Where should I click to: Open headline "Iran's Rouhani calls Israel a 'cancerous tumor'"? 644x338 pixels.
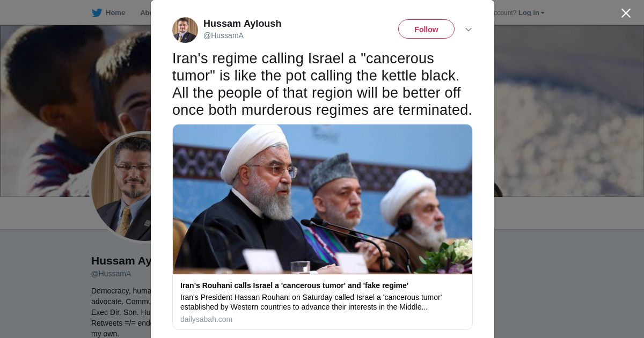(294, 285)
